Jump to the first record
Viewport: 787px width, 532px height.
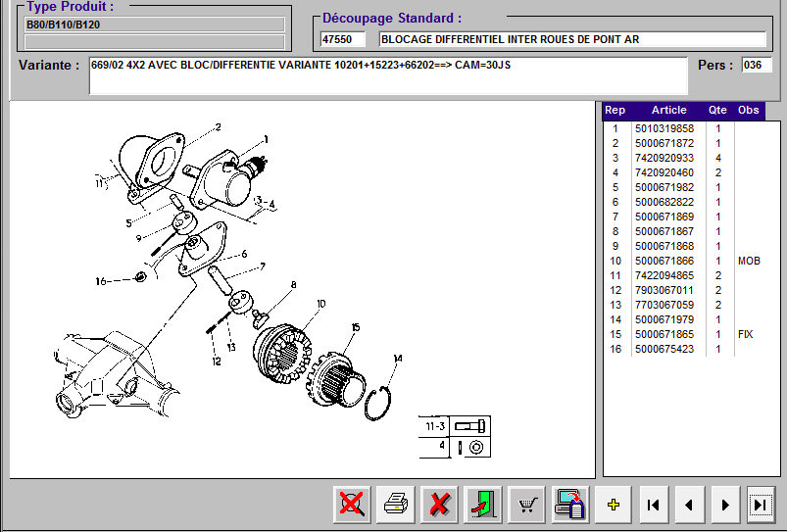(652, 505)
